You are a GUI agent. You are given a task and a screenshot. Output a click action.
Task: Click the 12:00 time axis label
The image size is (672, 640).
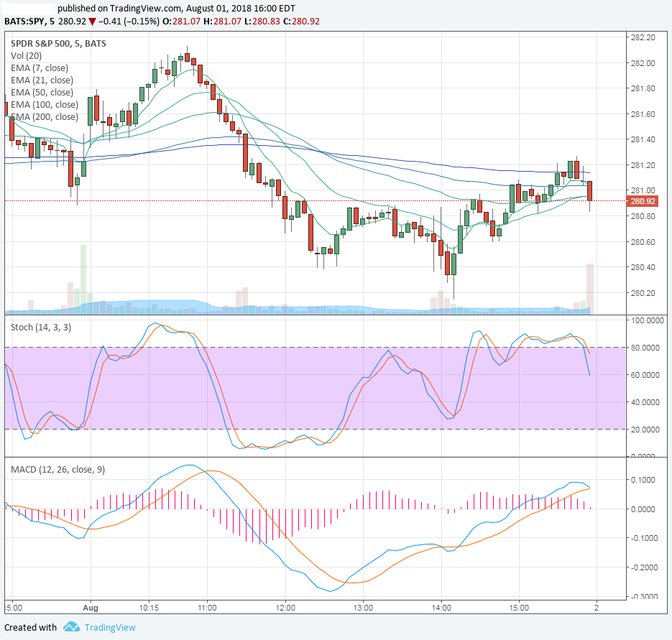pyautogui.click(x=285, y=608)
